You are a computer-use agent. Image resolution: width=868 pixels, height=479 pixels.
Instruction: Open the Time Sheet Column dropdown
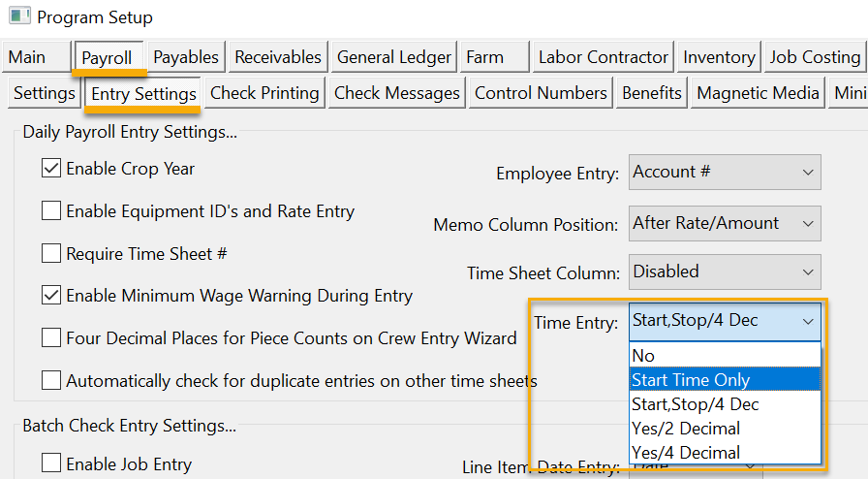pyautogui.click(x=725, y=272)
